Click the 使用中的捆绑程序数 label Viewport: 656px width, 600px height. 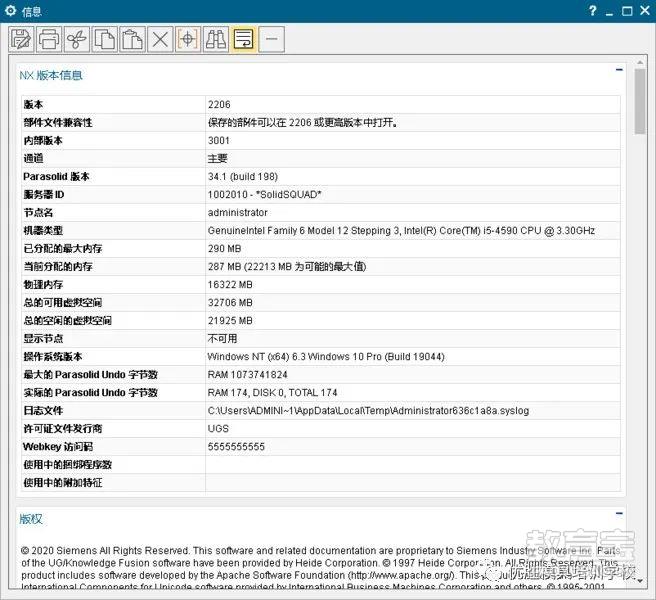tap(68, 464)
